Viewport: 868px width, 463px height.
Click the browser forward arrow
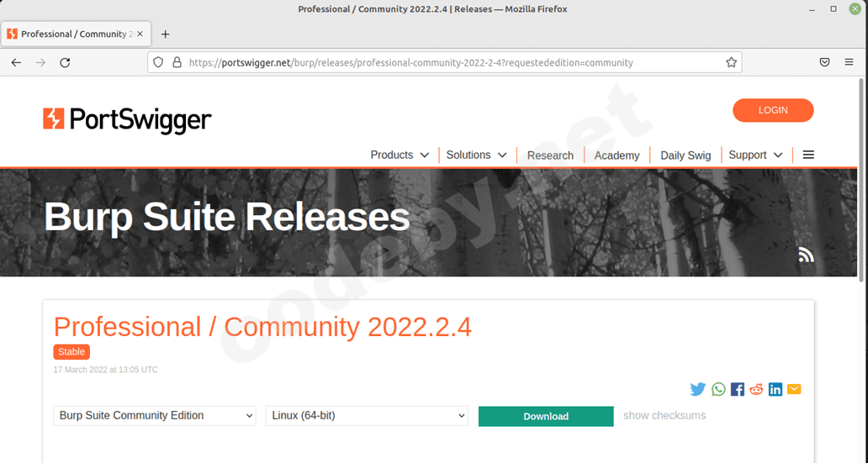[40, 62]
